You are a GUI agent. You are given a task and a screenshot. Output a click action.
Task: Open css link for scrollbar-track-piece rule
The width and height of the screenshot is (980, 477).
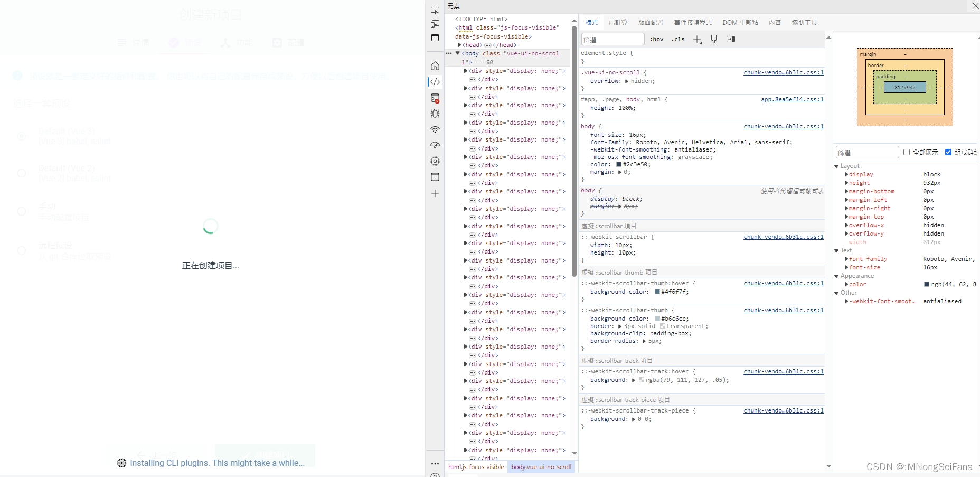pyautogui.click(x=784, y=410)
